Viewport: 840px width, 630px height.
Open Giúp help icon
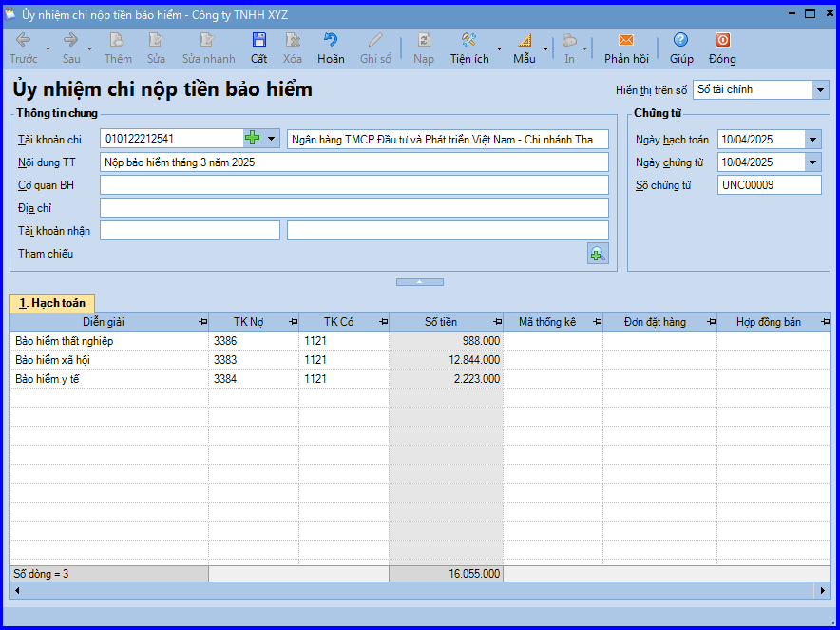point(681,40)
